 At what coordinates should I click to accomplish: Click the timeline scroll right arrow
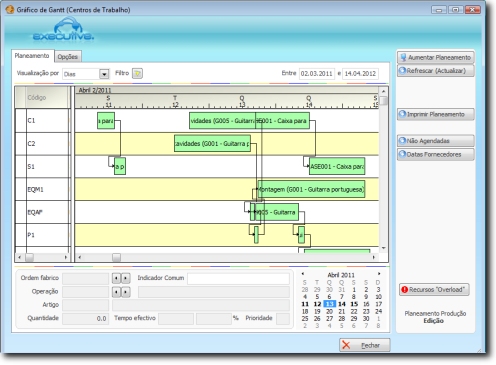374,257
